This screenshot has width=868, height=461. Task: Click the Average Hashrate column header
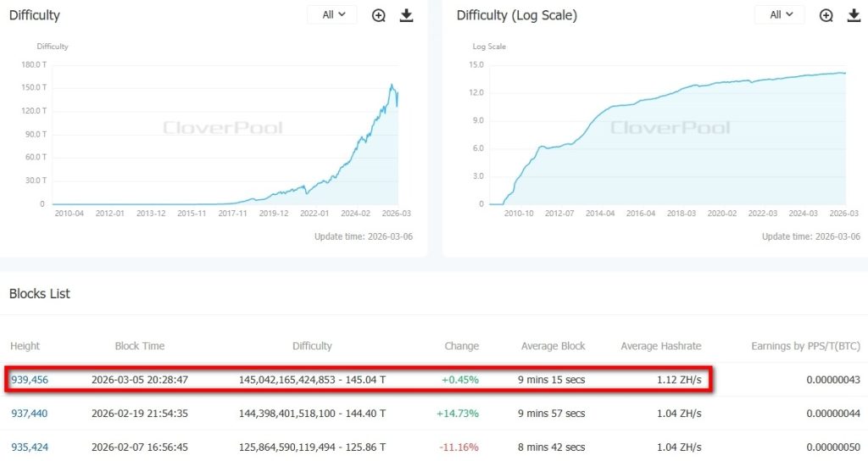pyautogui.click(x=660, y=346)
